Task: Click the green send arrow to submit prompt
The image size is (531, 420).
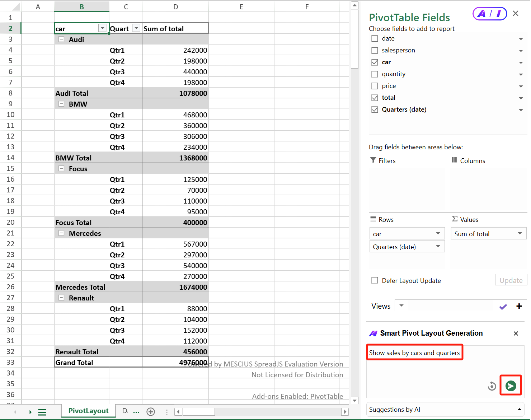Action: [x=510, y=386]
